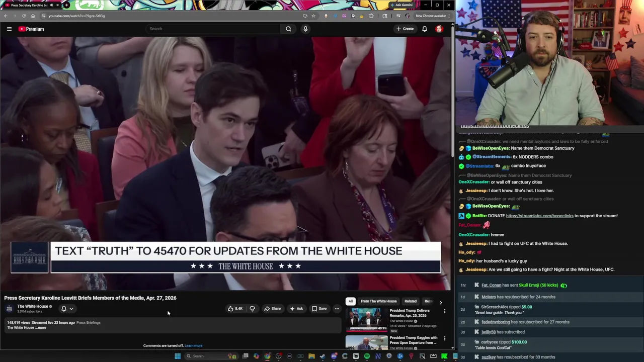This screenshot has width=644, height=362.
Task: Click the YouTube Premium logo
Action: point(31,29)
